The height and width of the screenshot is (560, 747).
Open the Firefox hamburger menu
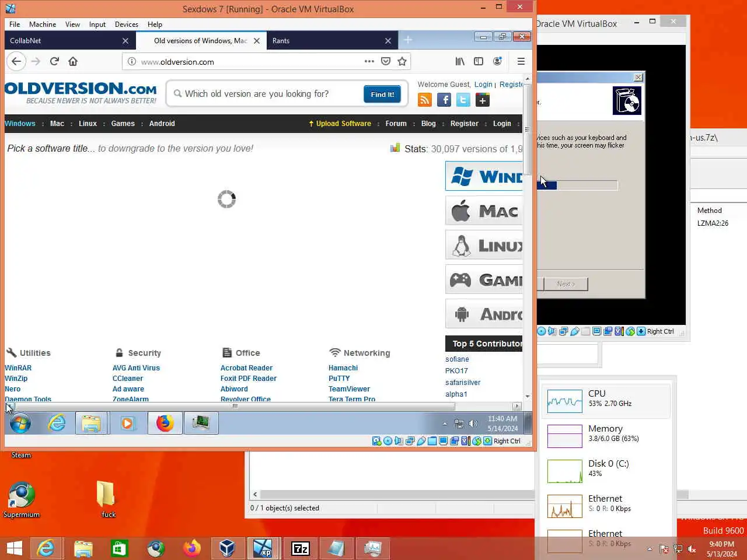coord(521,61)
